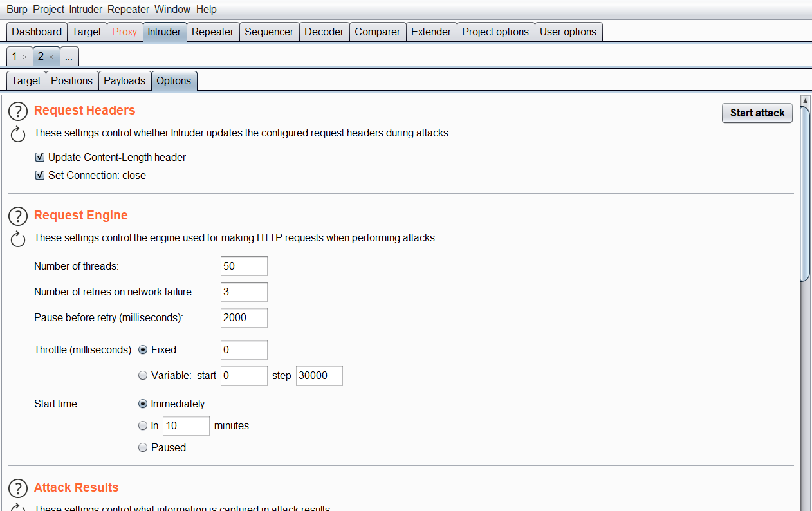812x511 pixels.
Task: Switch to the top-level Repeater tab
Action: (x=212, y=32)
